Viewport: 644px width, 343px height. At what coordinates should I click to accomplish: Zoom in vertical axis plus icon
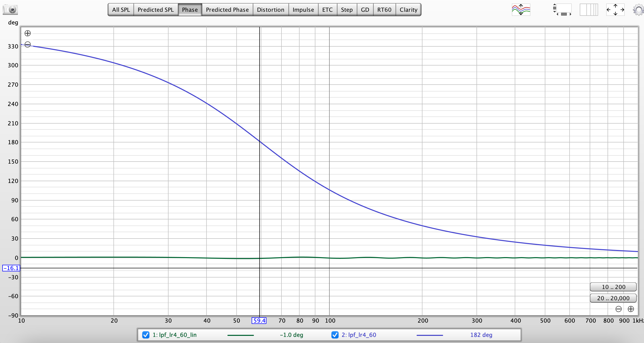coord(28,33)
